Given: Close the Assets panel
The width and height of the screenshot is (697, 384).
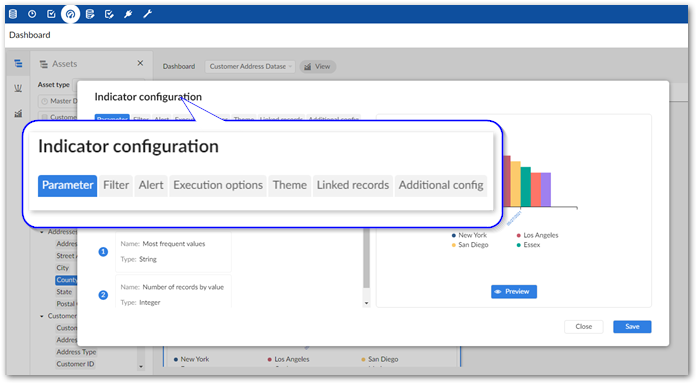Looking at the screenshot, I should click(x=140, y=63).
